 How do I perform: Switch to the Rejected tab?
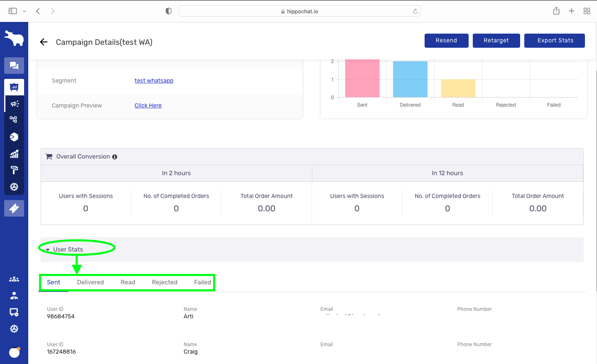pyautogui.click(x=165, y=282)
